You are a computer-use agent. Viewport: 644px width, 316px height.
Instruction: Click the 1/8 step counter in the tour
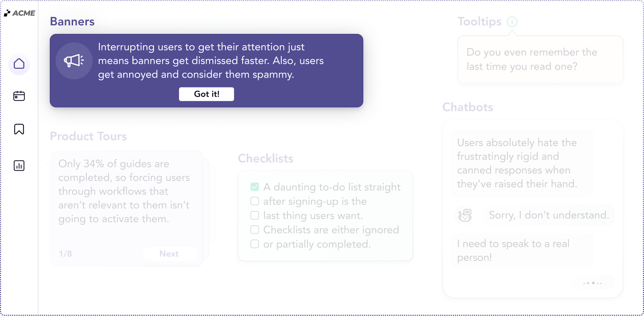click(x=65, y=254)
